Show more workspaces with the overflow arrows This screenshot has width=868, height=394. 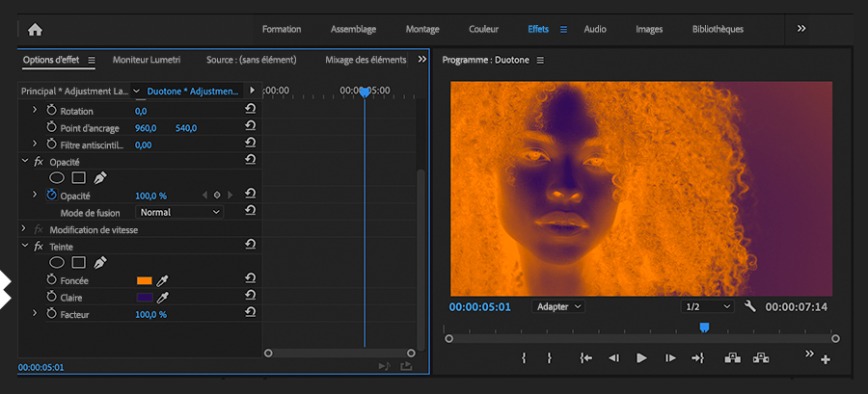(800, 29)
